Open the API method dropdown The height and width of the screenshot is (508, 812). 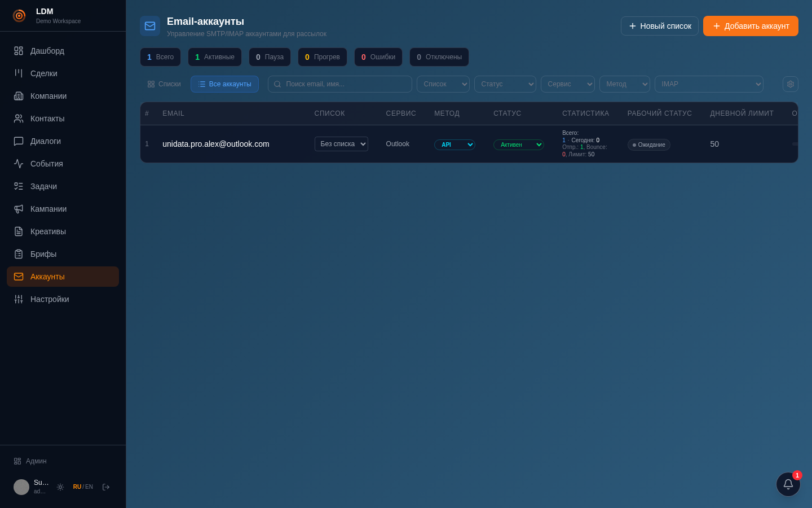tap(454, 144)
